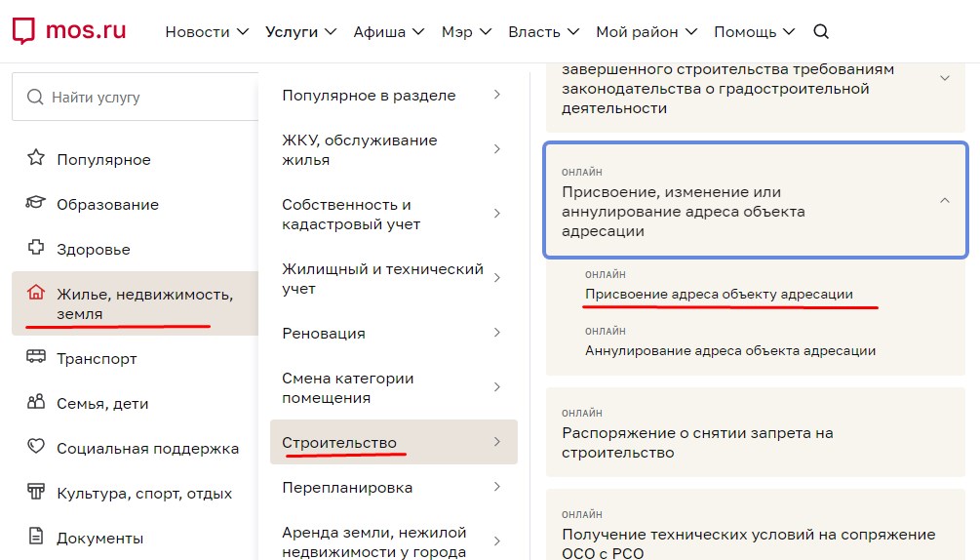Screen dimensions: 980x560
Task: Expand the завершенного строительства требованиям card chevron
Action: click(x=944, y=78)
